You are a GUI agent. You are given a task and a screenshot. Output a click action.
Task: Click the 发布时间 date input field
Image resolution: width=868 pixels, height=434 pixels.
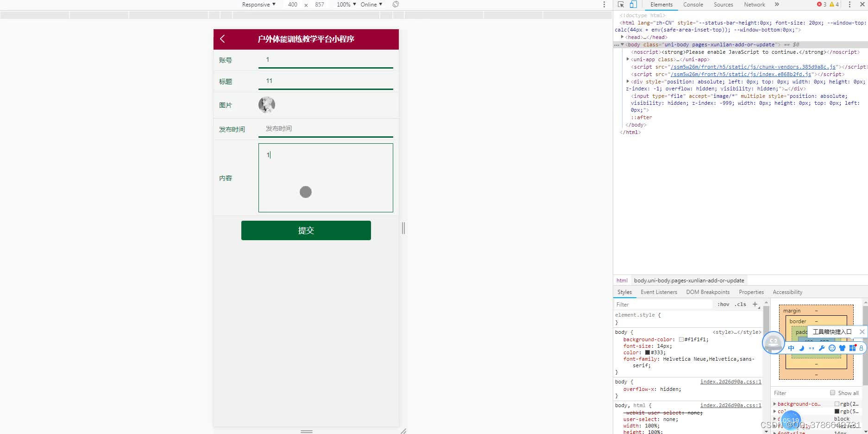[326, 129]
